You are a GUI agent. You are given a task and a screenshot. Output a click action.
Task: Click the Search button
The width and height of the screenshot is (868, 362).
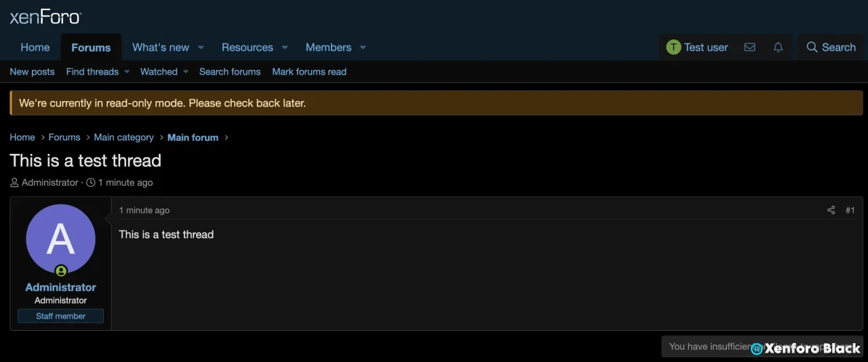click(x=831, y=47)
